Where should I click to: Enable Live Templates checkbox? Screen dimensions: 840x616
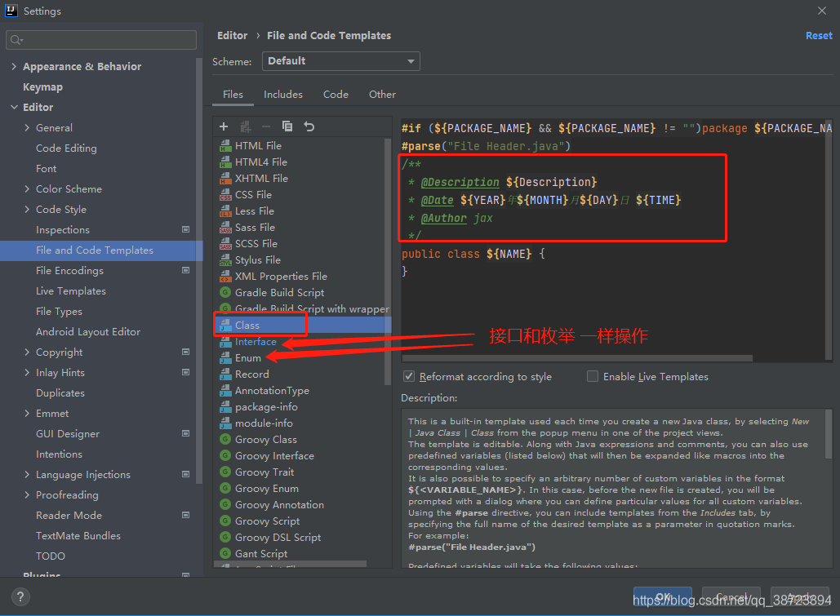point(593,377)
